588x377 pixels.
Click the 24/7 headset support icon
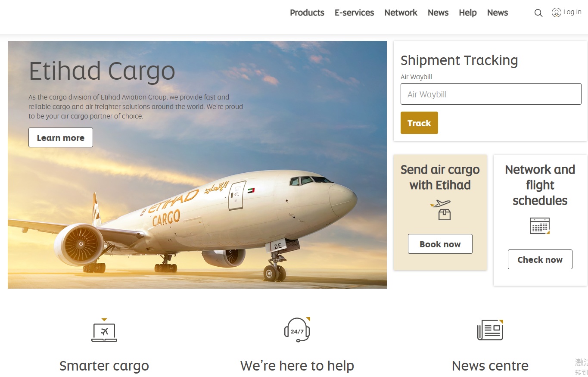(x=297, y=330)
